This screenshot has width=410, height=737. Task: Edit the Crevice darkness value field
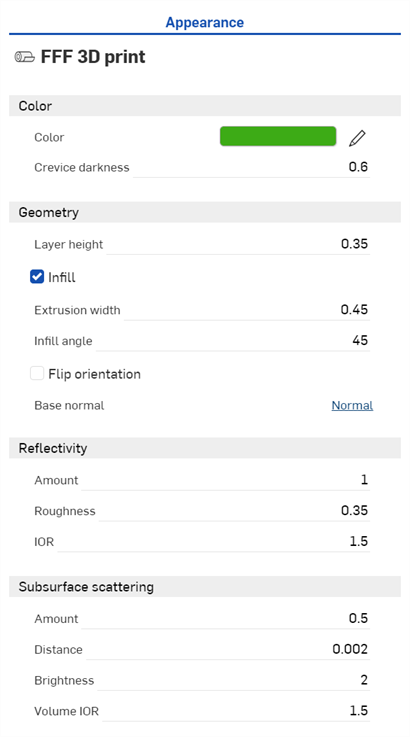(252, 167)
